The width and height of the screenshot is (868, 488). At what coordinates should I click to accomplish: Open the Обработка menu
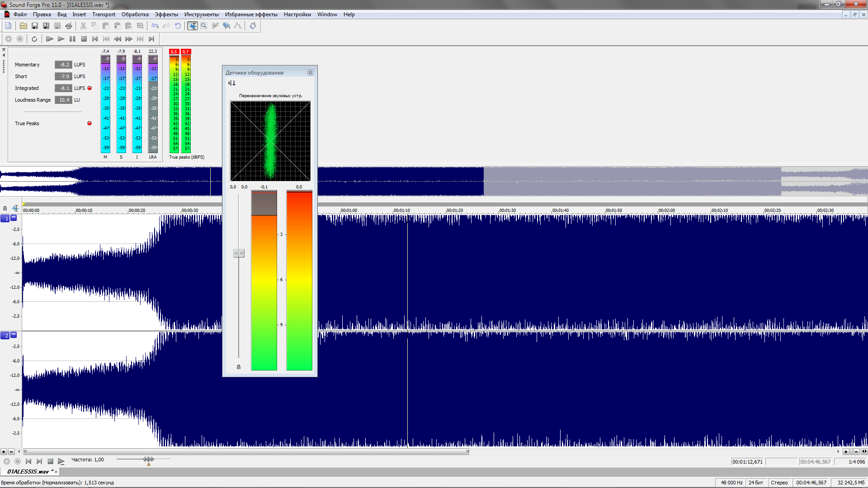coord(135,14)
